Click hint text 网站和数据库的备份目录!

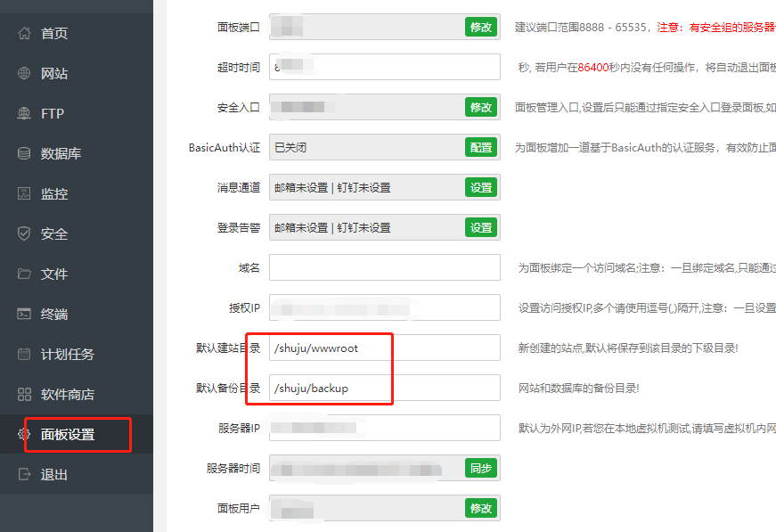[578, 388]
